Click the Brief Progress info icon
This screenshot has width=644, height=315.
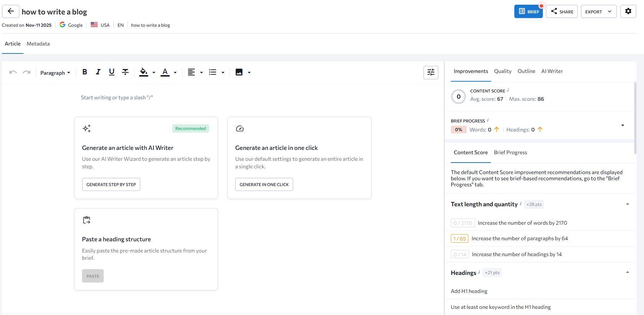coord(488,120)
